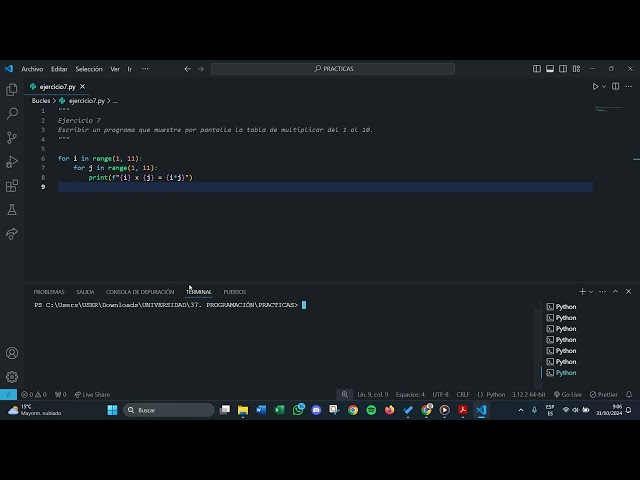Open the new terminal profile dropdown
This screenshot has height=480, width=640.
[x=591, y=292]
